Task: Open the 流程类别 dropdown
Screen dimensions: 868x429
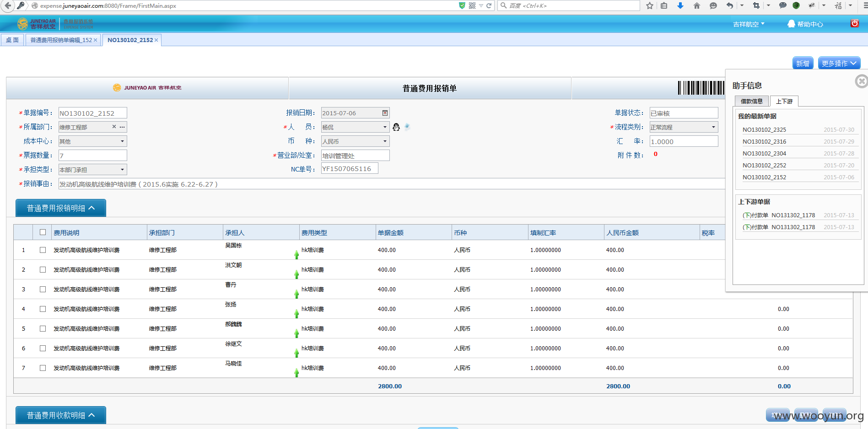Action: (x=684, y=127)
